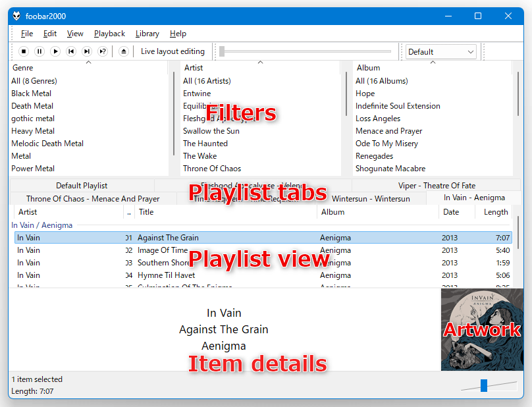Skip to the next track icon
Viewport: 532px width, 407px height.
coord(87,51)
